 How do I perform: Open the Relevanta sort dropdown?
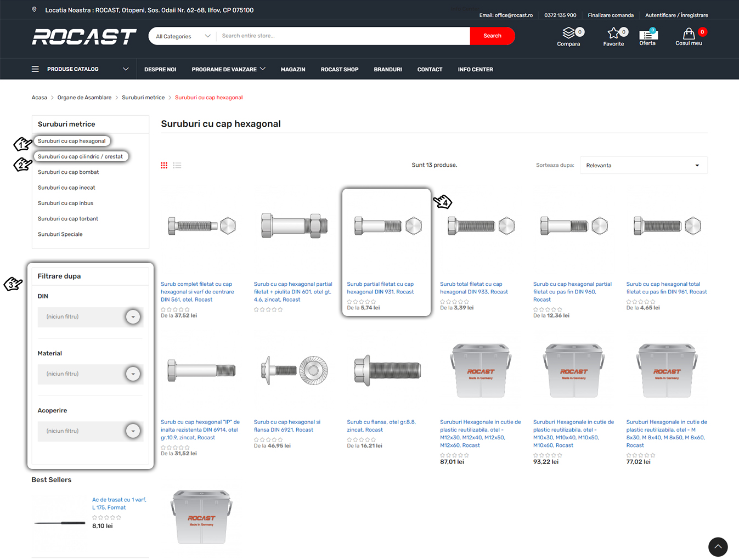(x=644, y=165)
